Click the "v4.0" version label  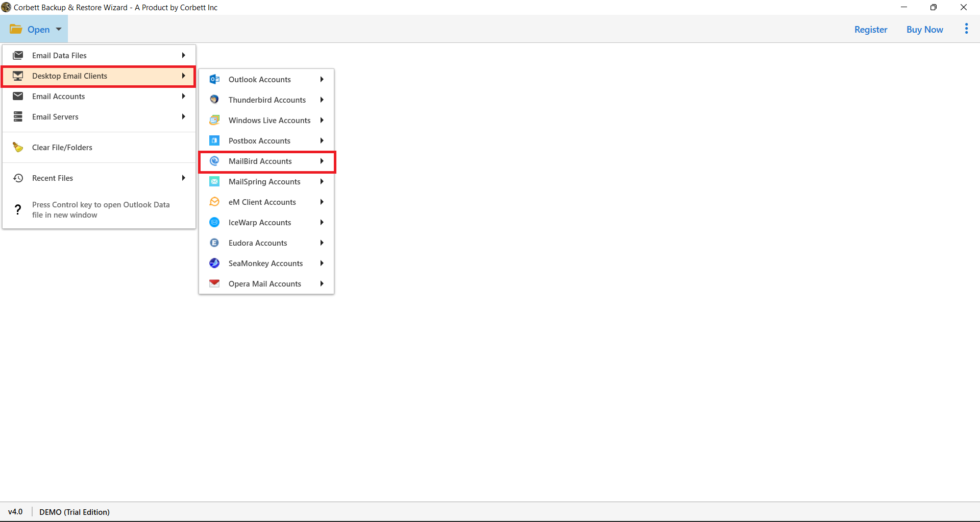point(15,512)
